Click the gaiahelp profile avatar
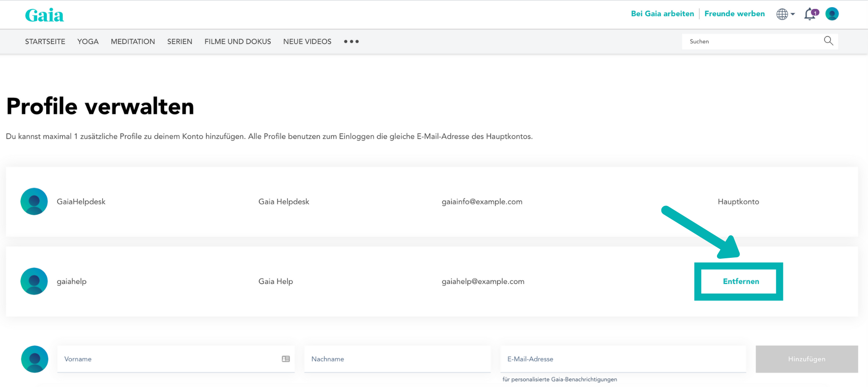Image resolution: width=868 pixels, height=387 pixels. coord(34,281)
